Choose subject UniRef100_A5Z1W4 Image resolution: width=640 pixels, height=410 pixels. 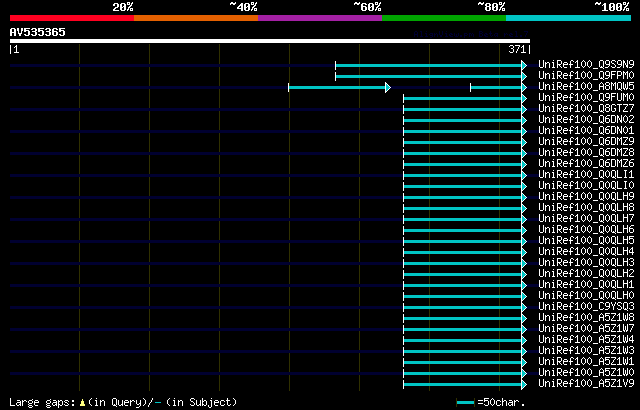click(586, 339)
